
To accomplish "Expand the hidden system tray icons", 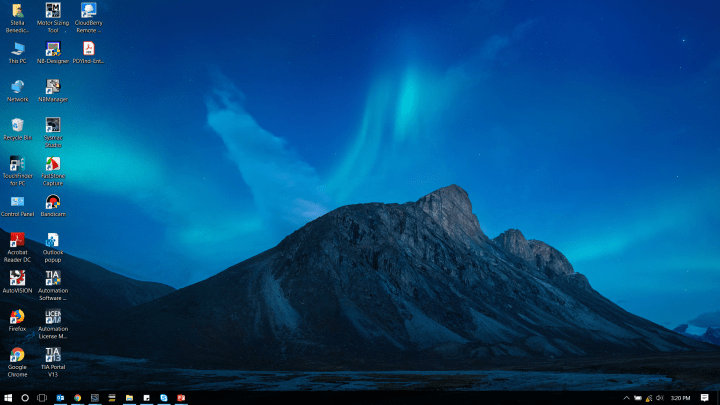I will coord(626,397).
